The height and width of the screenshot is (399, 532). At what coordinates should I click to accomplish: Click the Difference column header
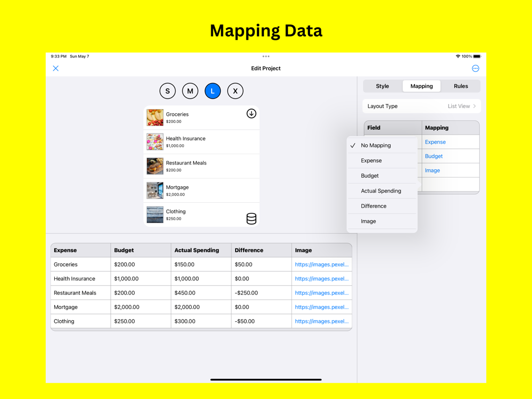point(262,250)
